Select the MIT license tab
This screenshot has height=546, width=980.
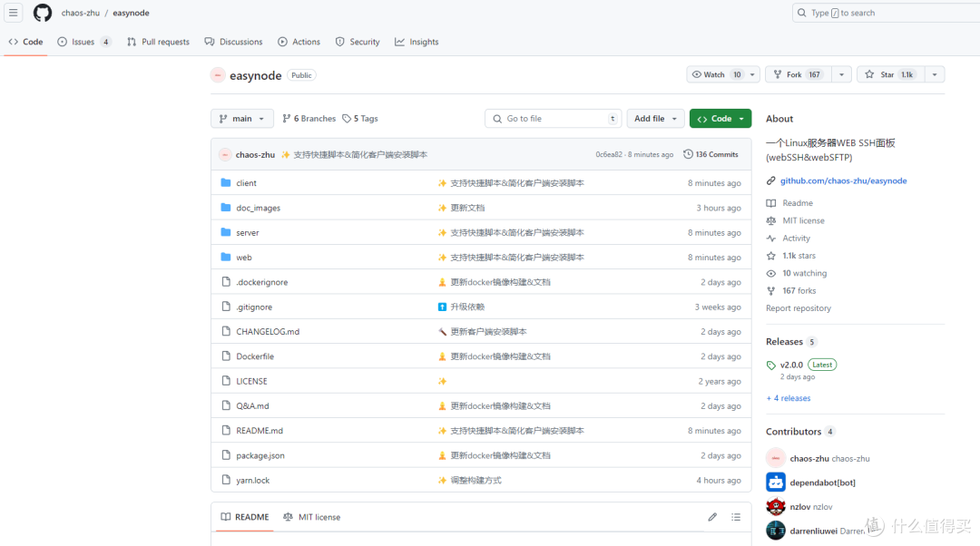tap(311, 517)
